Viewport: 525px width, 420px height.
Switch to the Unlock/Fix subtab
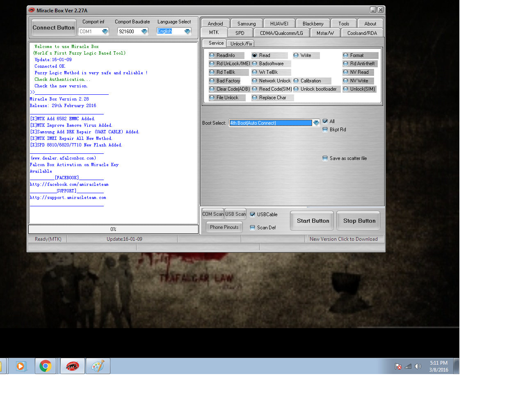click(x=241, y=43)
